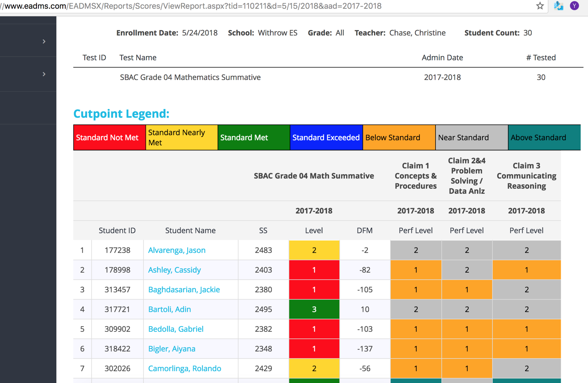Click the bookmark star icon
This screenshot has height=383, width=588.
(540, 6)
